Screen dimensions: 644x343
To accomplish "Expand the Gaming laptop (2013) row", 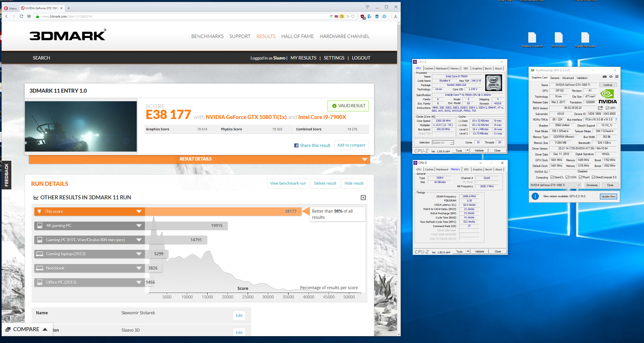I will tap(139, 254).
